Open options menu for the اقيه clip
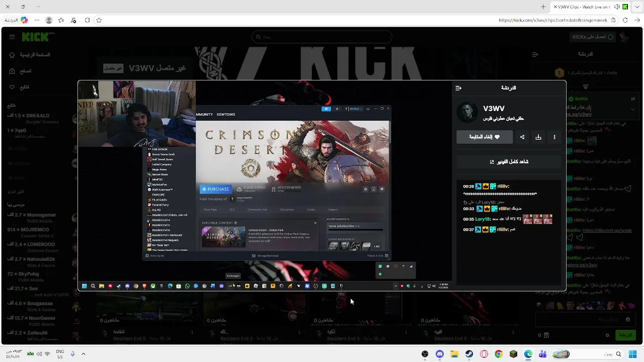 tap(514, 332)
